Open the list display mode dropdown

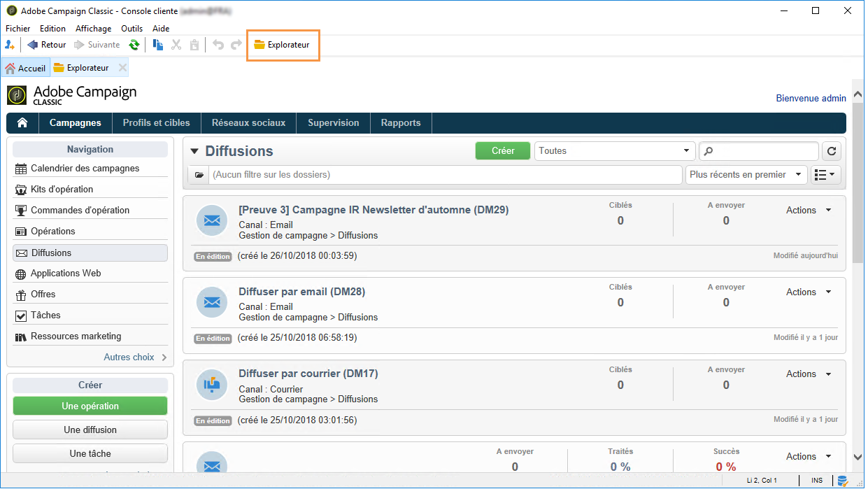click(x=826, y=175)
